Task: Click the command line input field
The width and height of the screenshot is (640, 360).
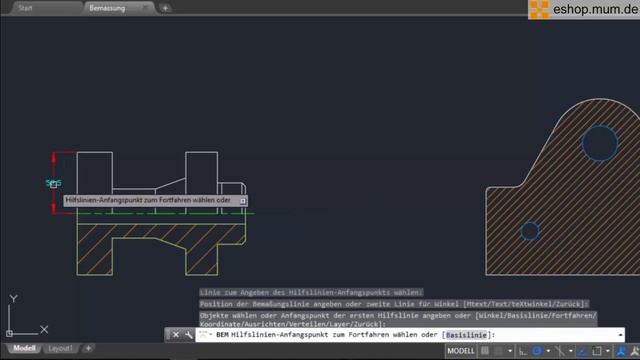Action: (x=410, y=335)
